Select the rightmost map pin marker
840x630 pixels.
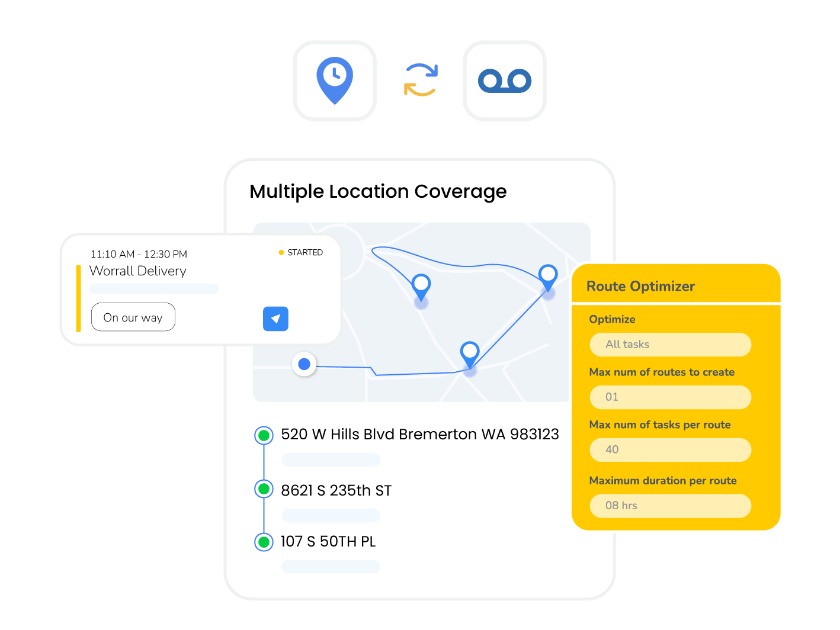548,275
